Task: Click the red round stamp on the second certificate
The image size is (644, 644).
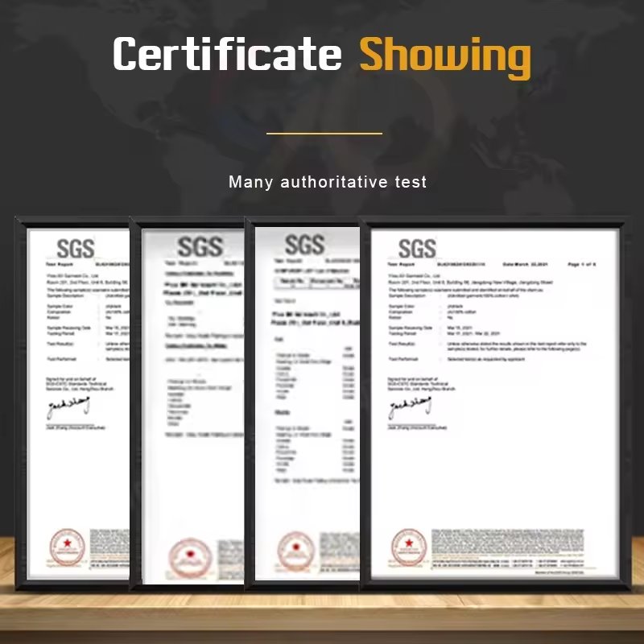Action: pyautogui.click(x=190, y=558)
